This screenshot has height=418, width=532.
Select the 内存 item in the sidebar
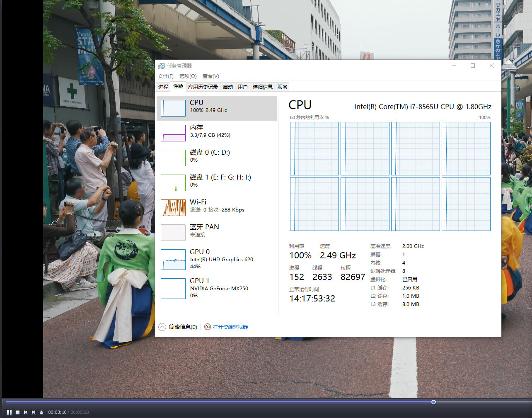217,133
